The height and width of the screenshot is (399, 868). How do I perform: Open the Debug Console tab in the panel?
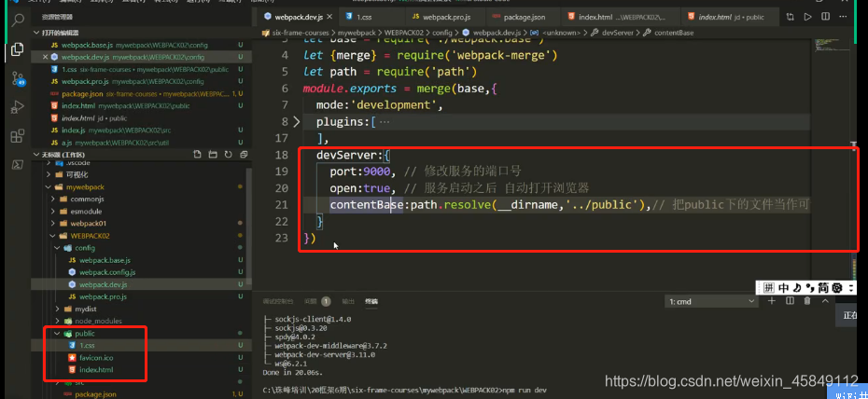point(278,302)
